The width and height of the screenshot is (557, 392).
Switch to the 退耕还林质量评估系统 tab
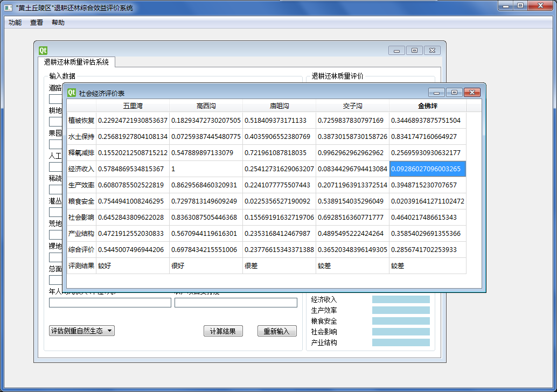click(76, 62)
